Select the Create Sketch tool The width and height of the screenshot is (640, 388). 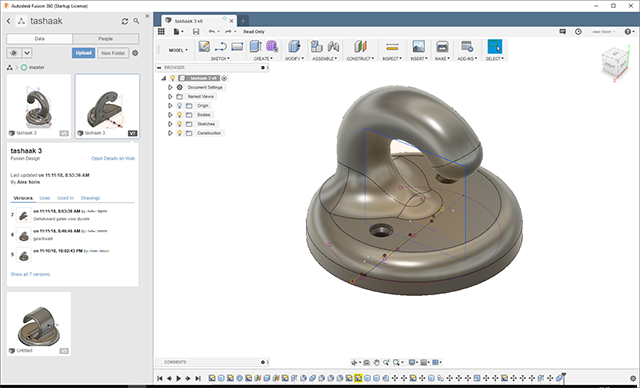pyautogui.click(x=204, y=47)
